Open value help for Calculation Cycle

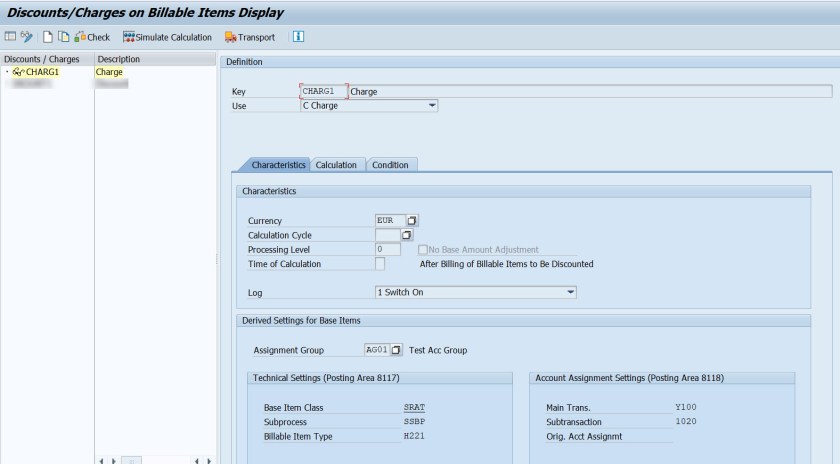tap(407, 235)
